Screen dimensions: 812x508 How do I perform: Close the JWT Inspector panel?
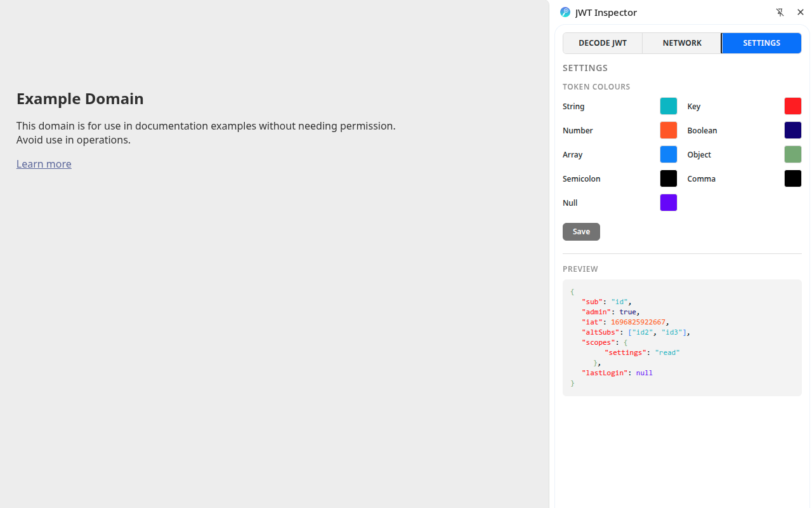point(801,12)
